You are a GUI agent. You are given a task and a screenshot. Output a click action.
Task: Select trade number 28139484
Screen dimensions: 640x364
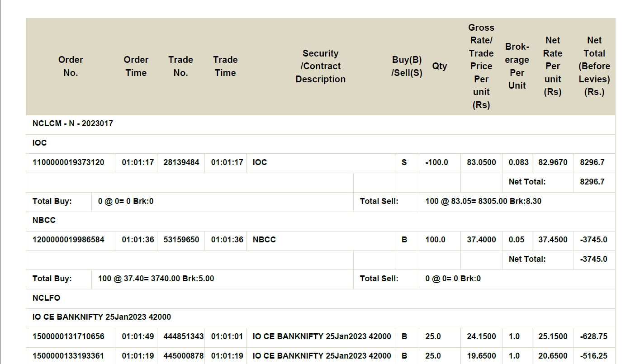(x=181, y=162)
